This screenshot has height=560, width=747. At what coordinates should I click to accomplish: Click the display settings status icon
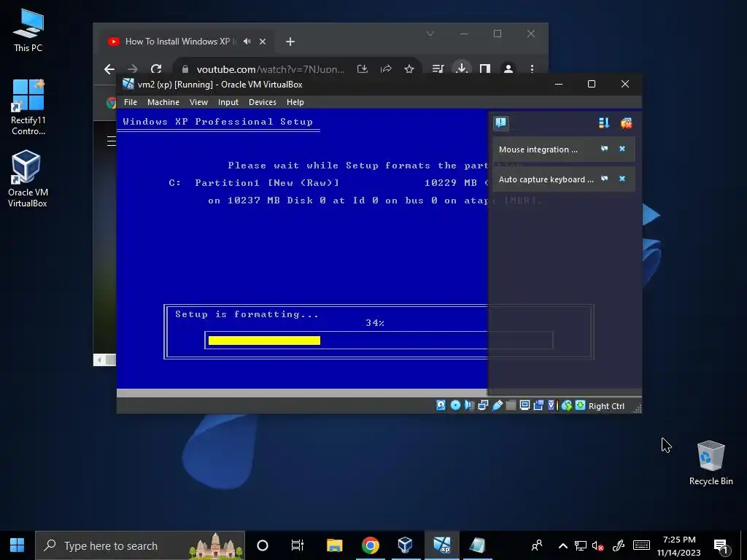click(x=525, y=405)
